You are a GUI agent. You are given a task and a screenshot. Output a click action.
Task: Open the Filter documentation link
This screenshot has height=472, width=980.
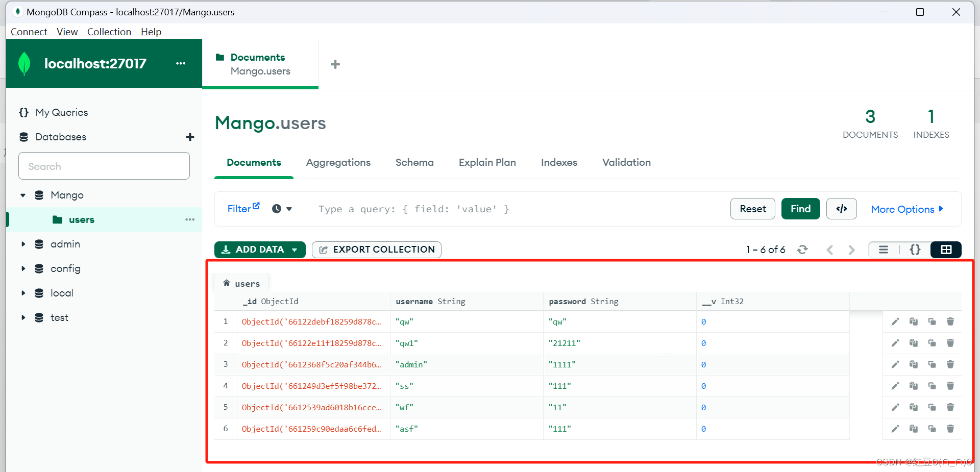(243, 208)
